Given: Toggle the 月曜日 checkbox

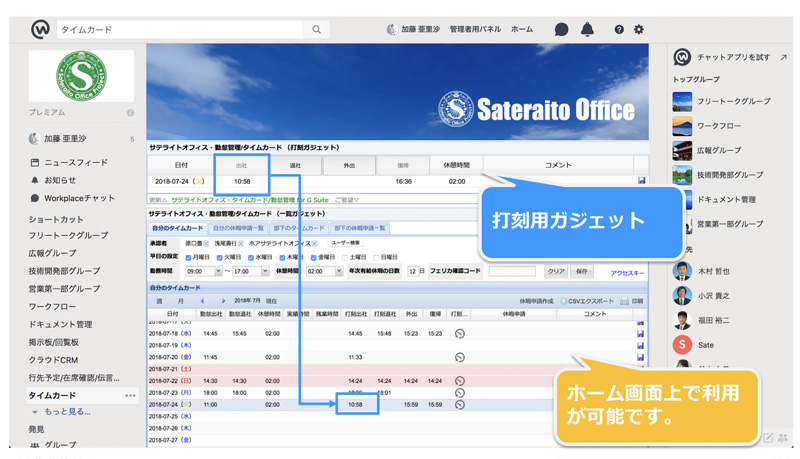Looking at the screenshot, I should point(188,258).
